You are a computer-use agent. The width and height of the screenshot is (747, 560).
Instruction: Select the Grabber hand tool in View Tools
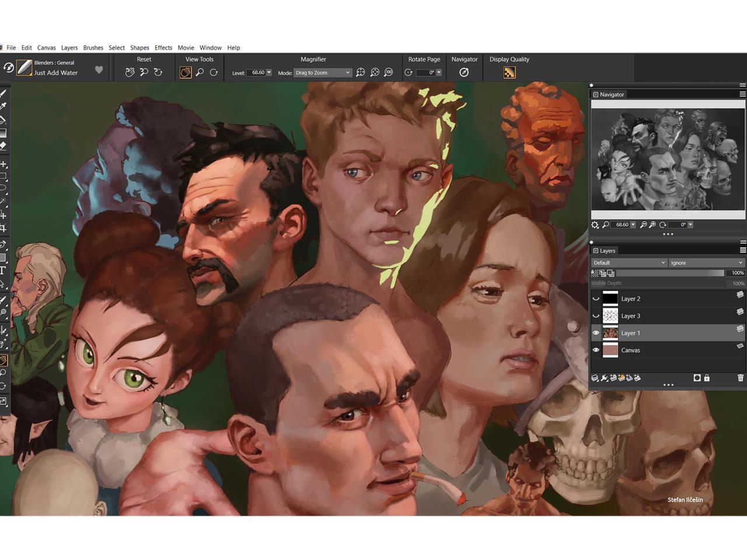click(185, 72)
